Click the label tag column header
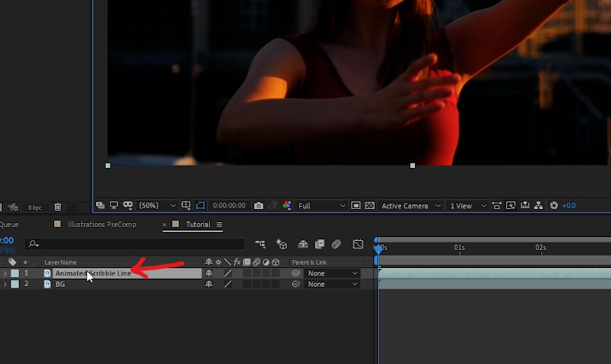 click(x=12, y=262)
